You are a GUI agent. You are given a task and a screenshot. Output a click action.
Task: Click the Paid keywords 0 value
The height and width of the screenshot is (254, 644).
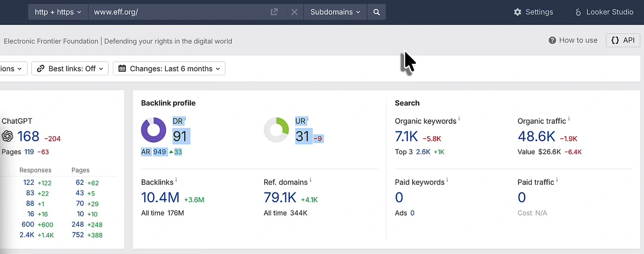pyautogui.click(x=399, y=197)
